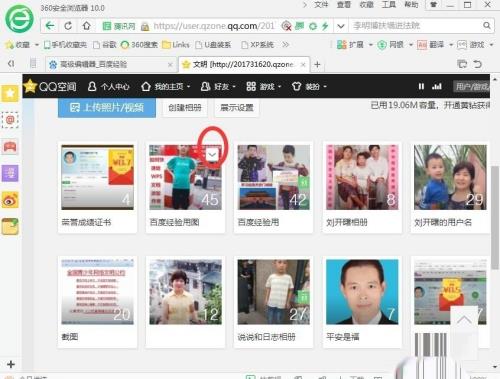Click the back-to-top arrow button
The width and height of the screenshot is (500, 379).
pyautogui.click(x=464, y=320)
